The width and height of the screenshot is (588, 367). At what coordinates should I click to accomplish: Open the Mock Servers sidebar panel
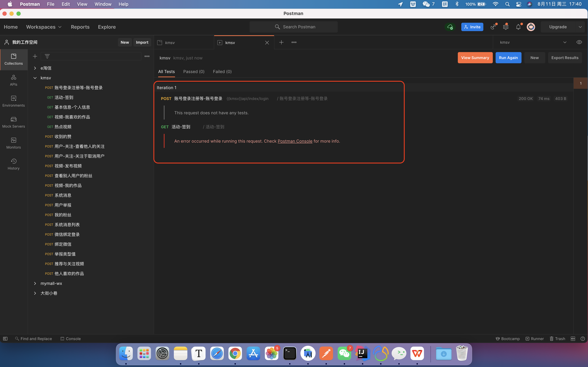[x=14, y=122]
